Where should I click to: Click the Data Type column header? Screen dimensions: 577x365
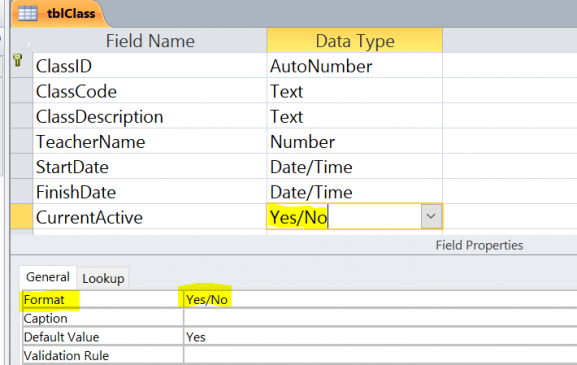tap(354, 40)
